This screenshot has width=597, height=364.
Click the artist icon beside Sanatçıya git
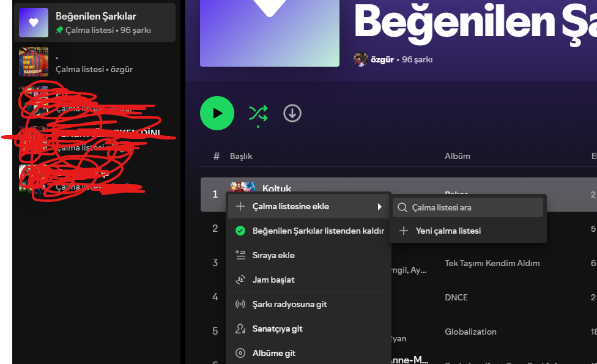pos(240,329)
